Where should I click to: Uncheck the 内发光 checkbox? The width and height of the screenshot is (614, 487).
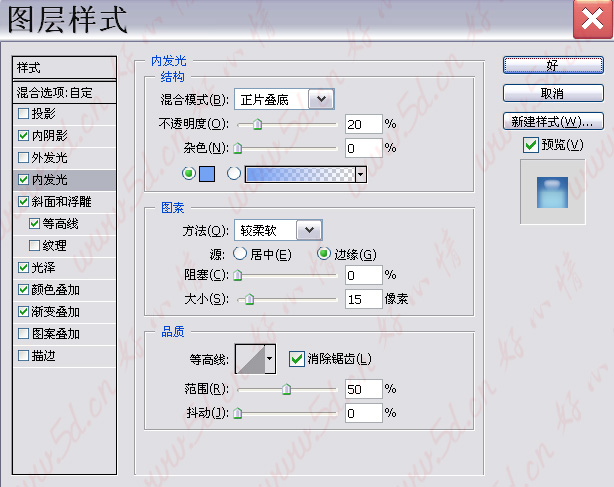23,179
